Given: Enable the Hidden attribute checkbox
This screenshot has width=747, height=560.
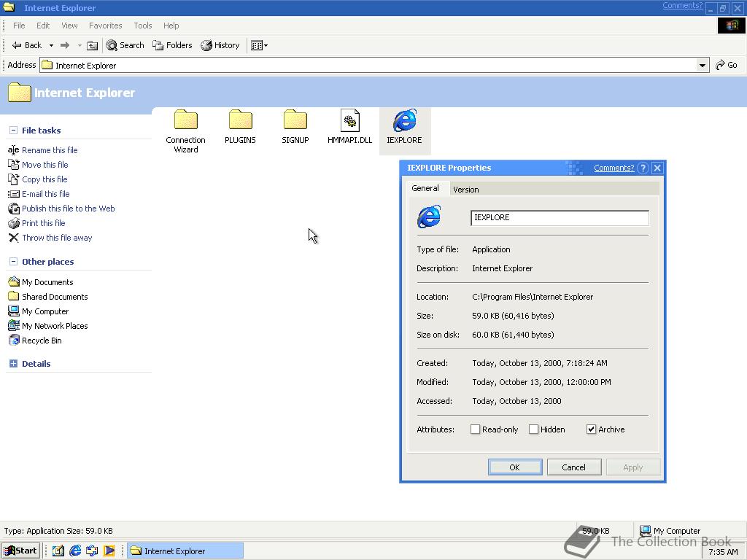Looking at the screenshot, I should pyautogui.click(x=533, y=429).
